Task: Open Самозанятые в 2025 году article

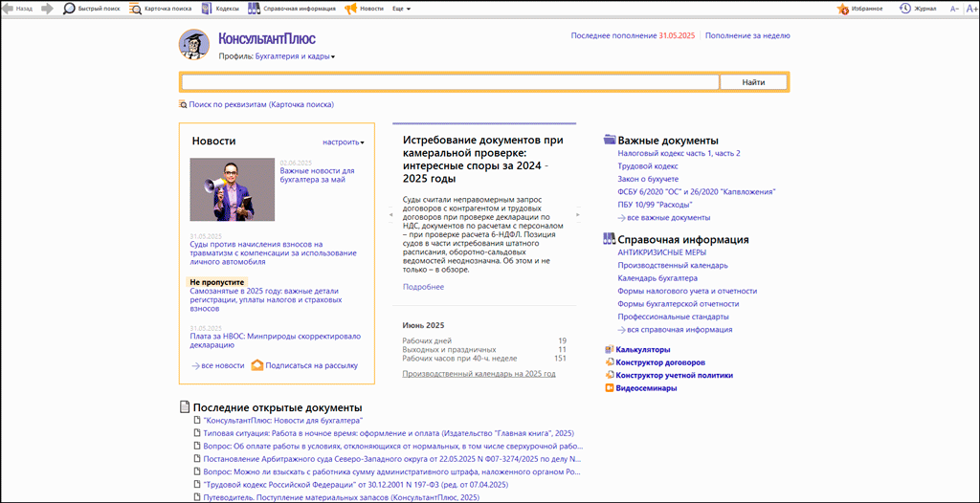Action: tap(266, 300)
